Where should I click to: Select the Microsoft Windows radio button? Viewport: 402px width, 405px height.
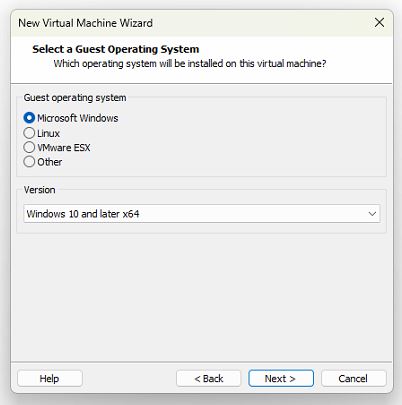point(29,118)
